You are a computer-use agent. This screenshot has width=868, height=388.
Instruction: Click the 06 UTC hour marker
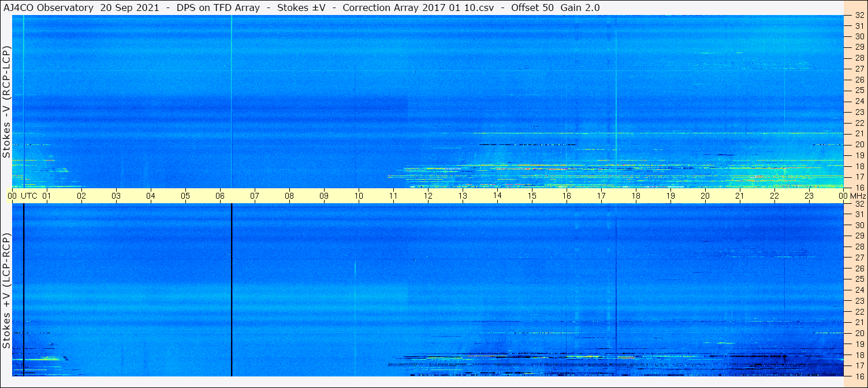coord(220,196)
